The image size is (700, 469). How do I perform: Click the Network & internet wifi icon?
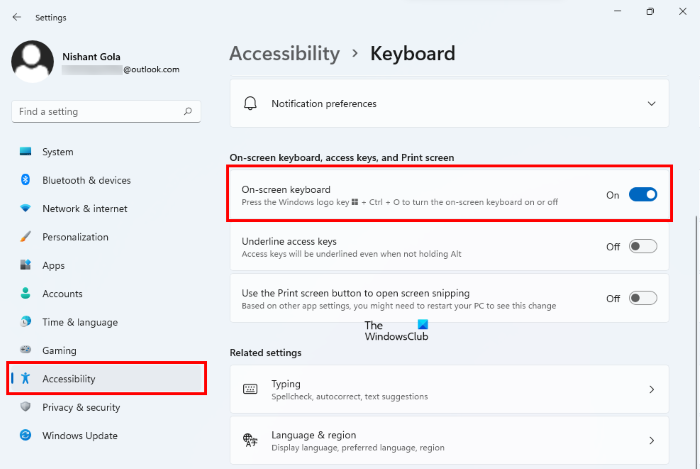coord(26,209)
